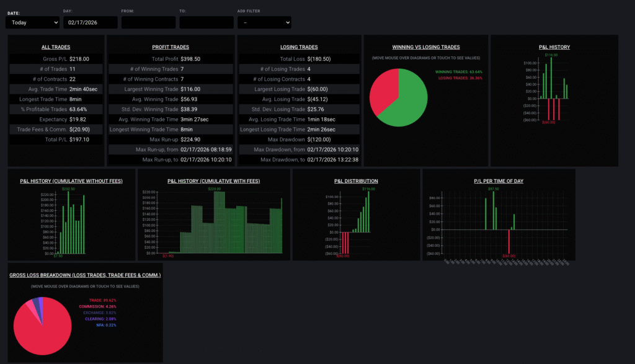
Task: Click the Max Drawdown value $(120.00)
Action: [319, 140]
